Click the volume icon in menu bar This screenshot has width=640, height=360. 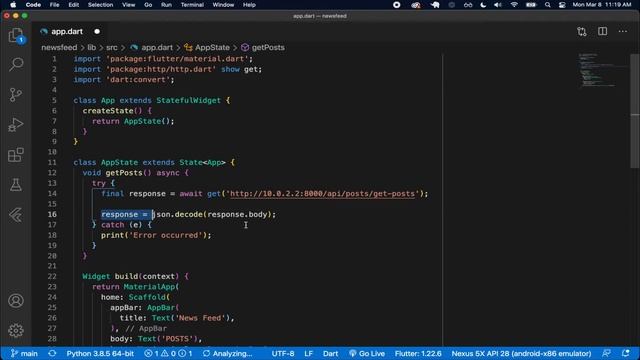(x=498, y=5)
